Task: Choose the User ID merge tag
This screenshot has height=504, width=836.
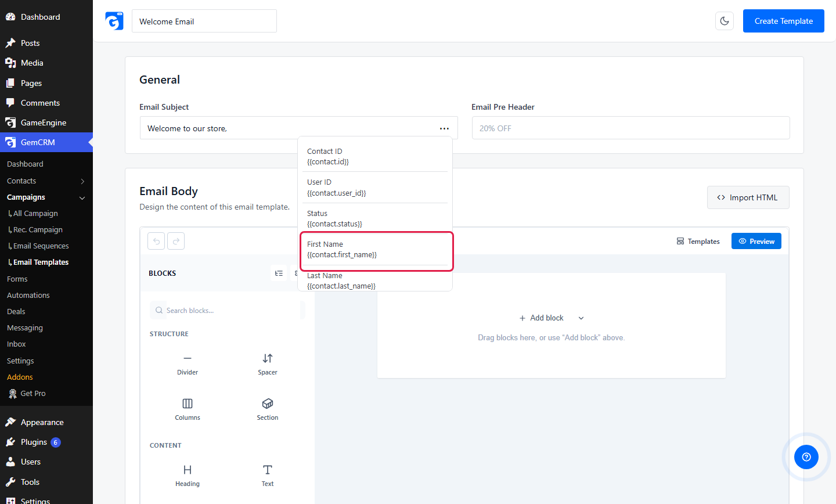Action: tap(375, 188)
